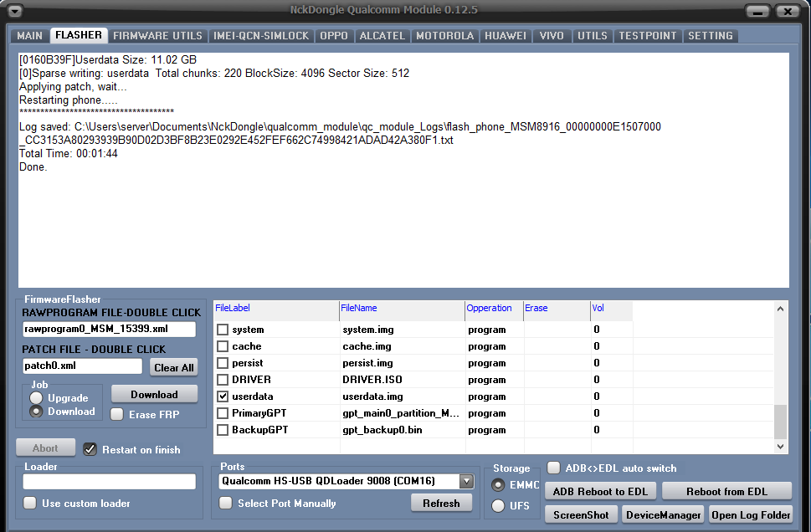
Task: Switch to the ALCATEL tab
Action: (x=382, y=36)
